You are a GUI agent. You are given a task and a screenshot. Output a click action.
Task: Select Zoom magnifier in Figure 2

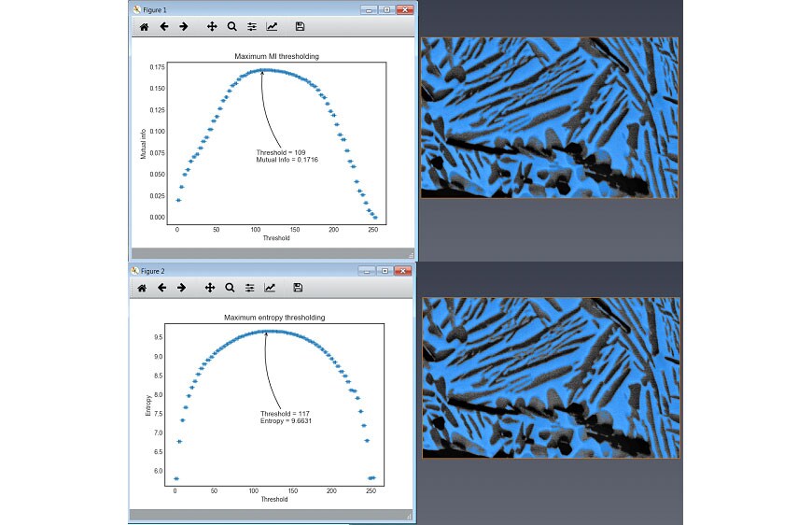click(231, 288)
